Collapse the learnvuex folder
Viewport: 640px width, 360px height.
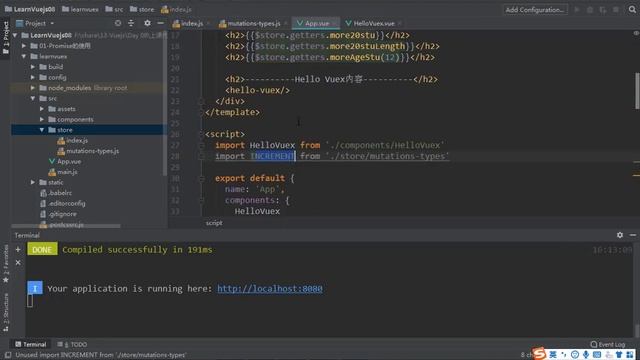click(x=24, y=56)
